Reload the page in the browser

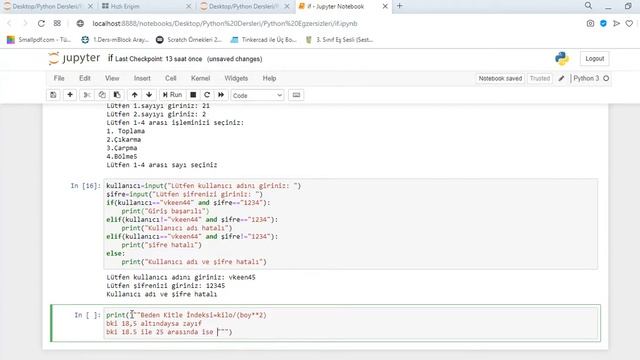click(41, 24)
